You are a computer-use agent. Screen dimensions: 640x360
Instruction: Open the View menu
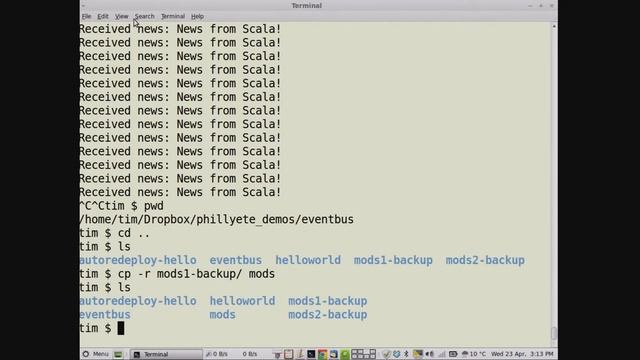(x=121, y=16)
